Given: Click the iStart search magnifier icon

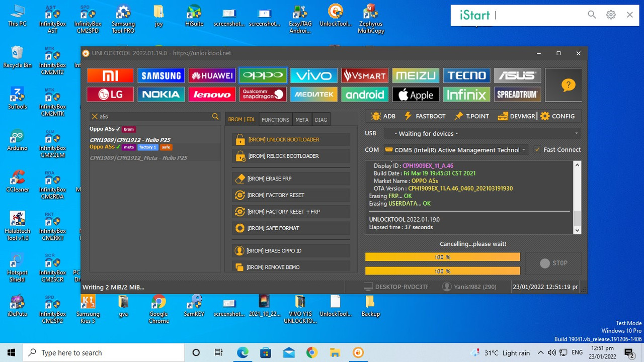Looking at the screenshot, I should point(592,15).
